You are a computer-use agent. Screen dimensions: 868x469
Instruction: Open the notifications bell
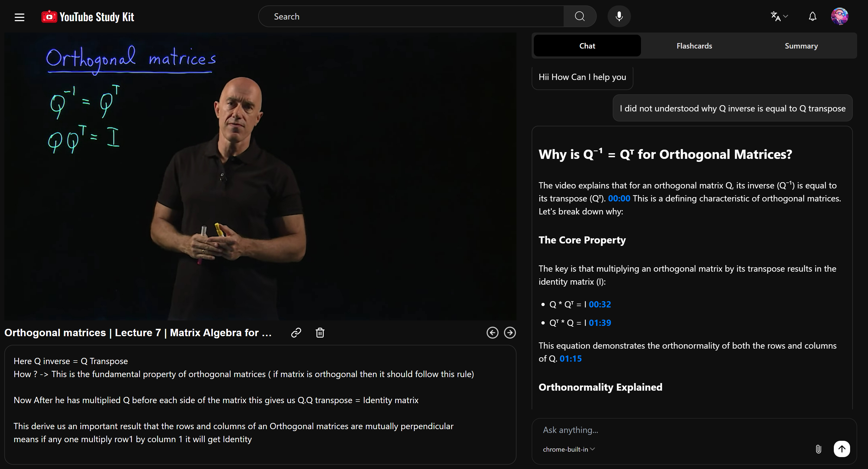812,17
